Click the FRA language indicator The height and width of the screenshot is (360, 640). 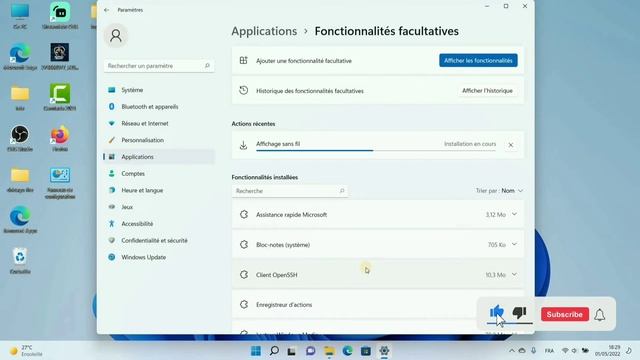coord(549,351)
